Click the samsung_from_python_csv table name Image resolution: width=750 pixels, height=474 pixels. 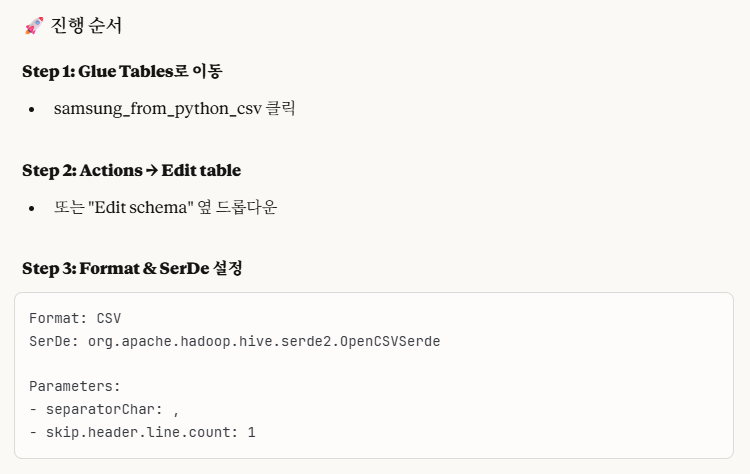coord(157,108)
